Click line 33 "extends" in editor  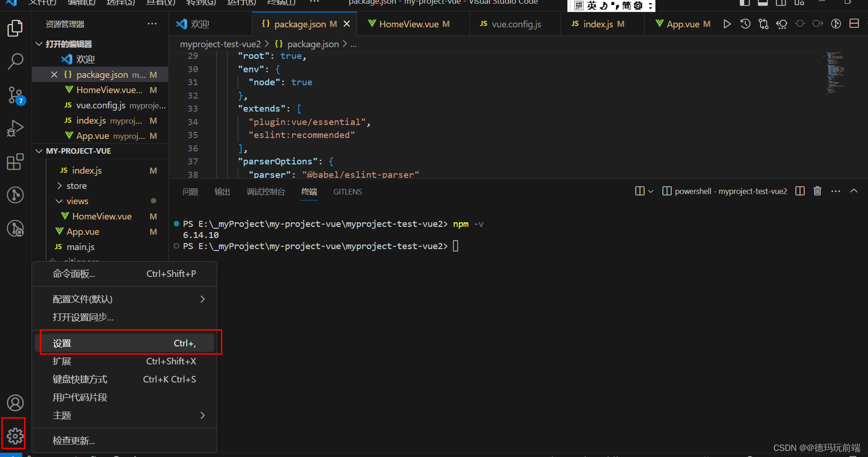262,108
